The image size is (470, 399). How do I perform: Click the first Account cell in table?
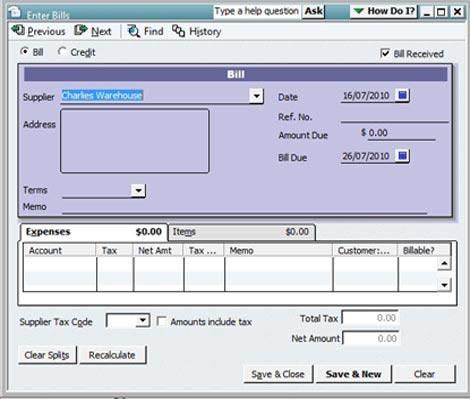(60, 265)
